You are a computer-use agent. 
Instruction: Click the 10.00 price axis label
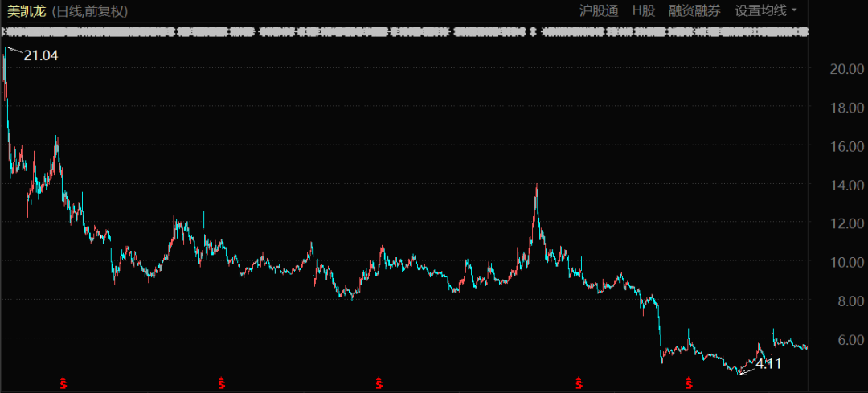pos(847,263)
